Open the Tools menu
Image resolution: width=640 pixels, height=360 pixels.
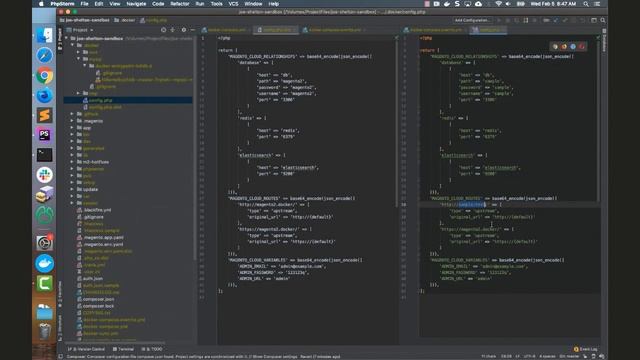(216, 4)
